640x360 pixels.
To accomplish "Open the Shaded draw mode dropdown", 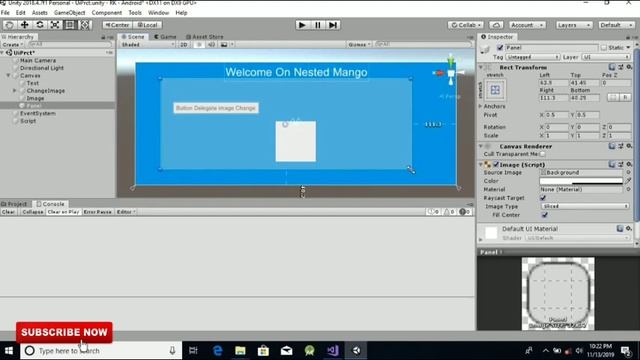I will click(x=147, y=44).
